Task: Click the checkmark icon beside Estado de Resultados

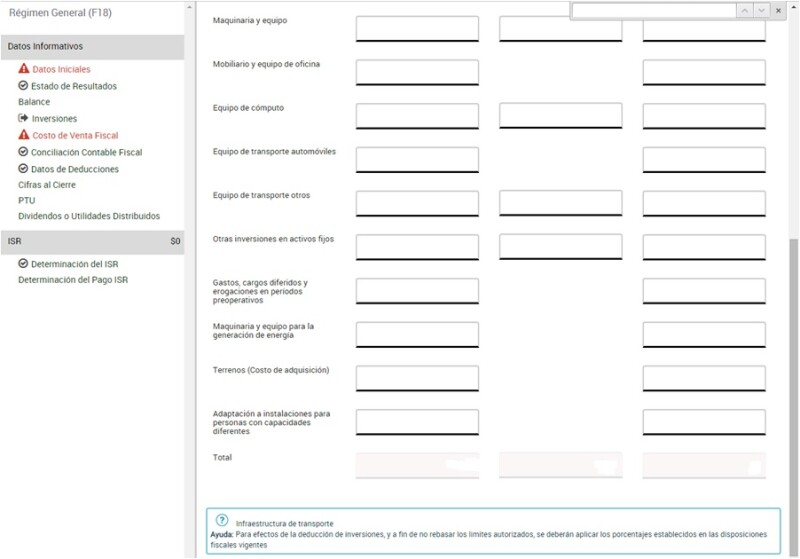Action: (x=23, y=85)
